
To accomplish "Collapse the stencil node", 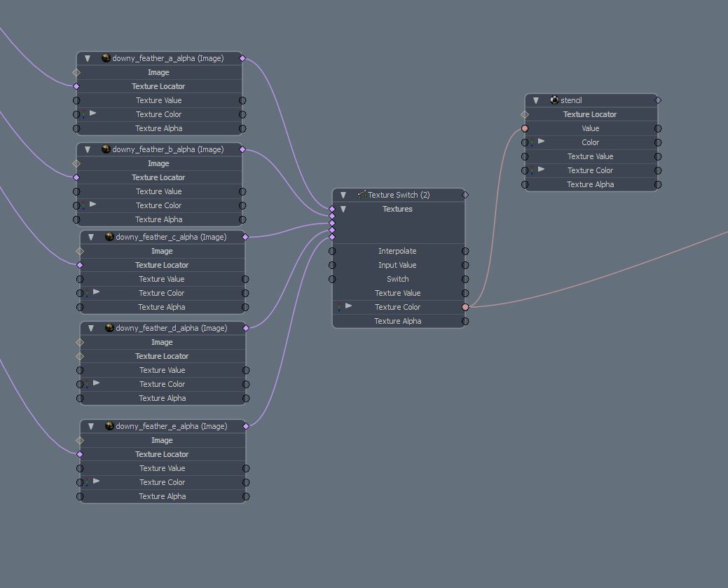I will click(536, 100).
